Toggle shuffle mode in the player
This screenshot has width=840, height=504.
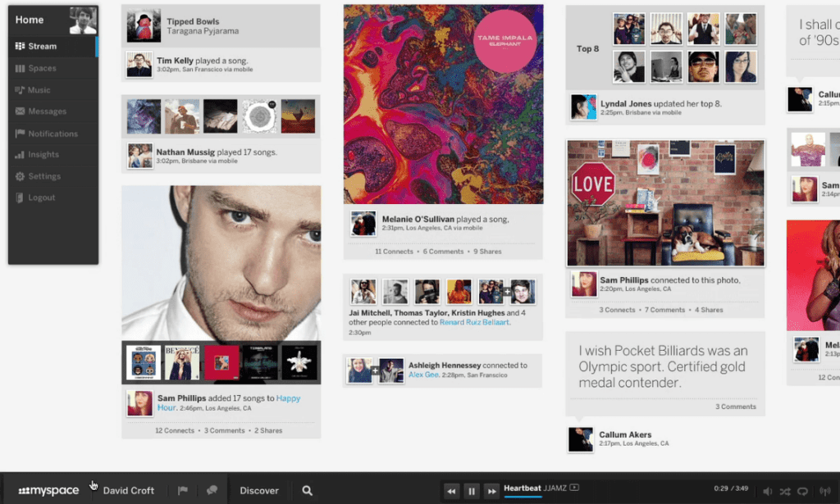coord(785,491)
